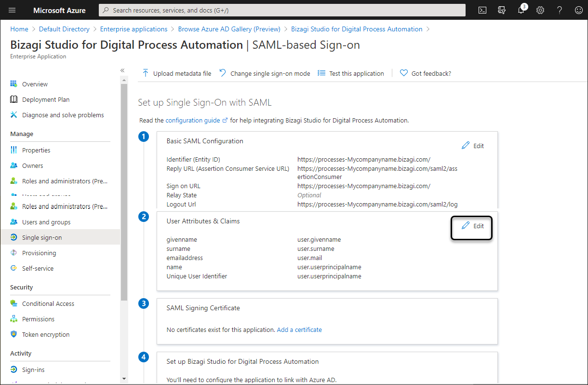Select the Unique User Identifier claim row
588x385 pixels.
pos(264,276)
